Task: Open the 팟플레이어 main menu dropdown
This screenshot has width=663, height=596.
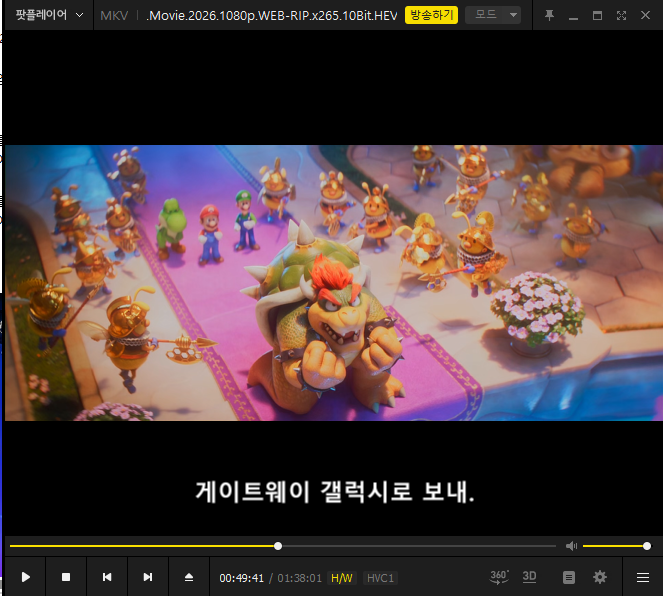Action: (49, 15)
